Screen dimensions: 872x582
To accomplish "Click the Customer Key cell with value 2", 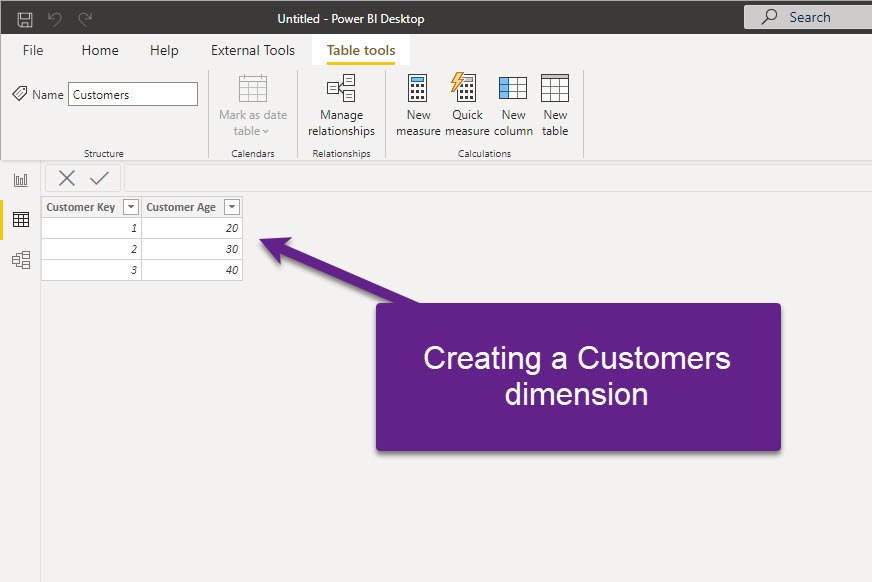I will click(x=91, y=249).
